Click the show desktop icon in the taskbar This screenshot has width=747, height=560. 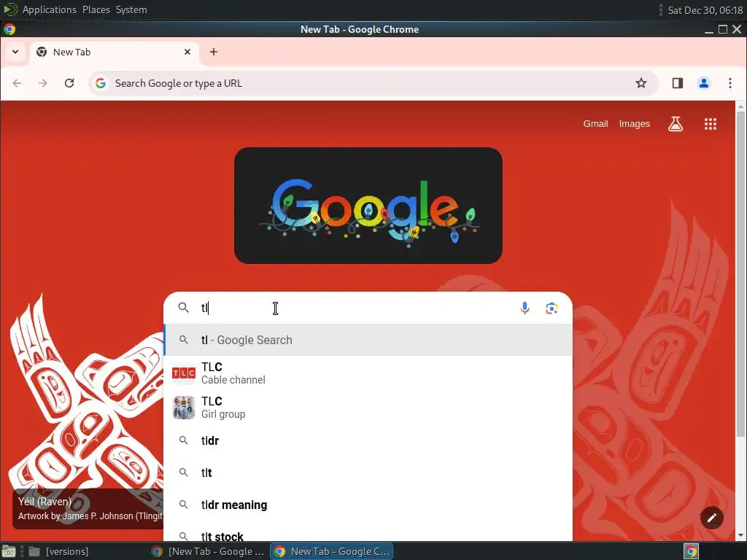click(x=9, y=551)
